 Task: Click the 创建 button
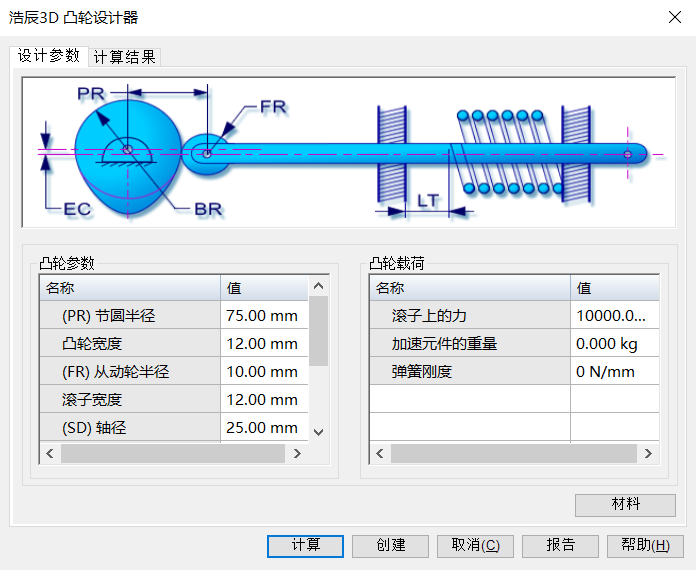click(x=390, y=546)
